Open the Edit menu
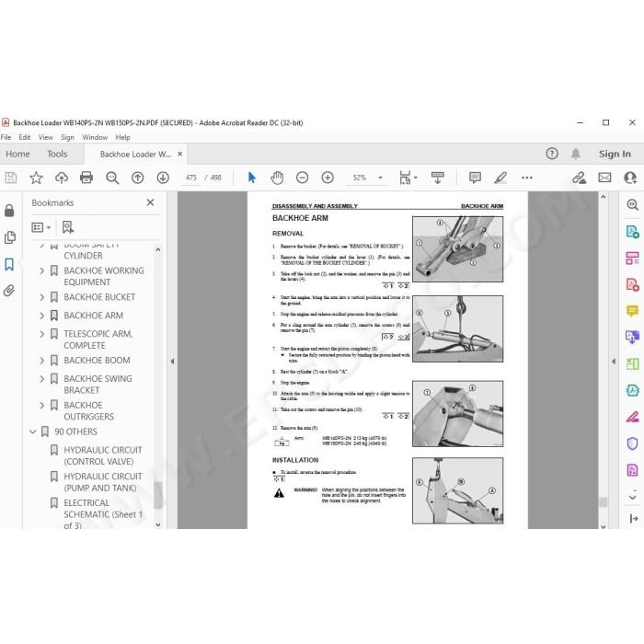Screen dimensions: 644x644 tap(25, 137)
